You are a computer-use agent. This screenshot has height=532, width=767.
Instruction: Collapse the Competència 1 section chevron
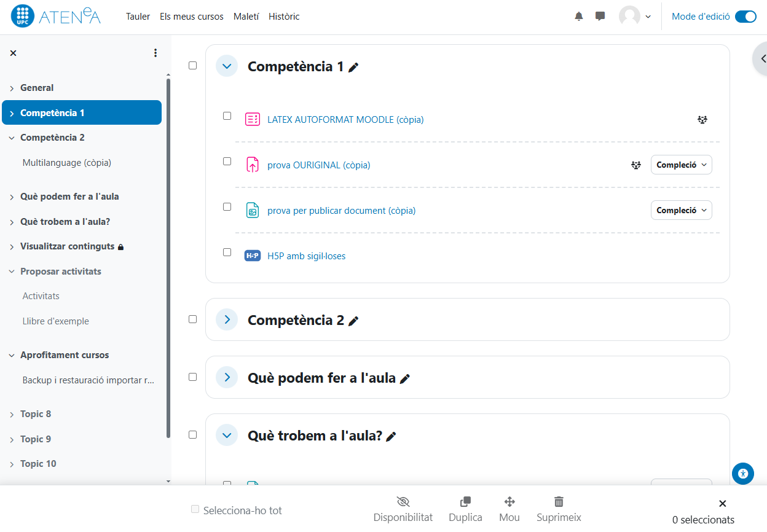[227, 66]
